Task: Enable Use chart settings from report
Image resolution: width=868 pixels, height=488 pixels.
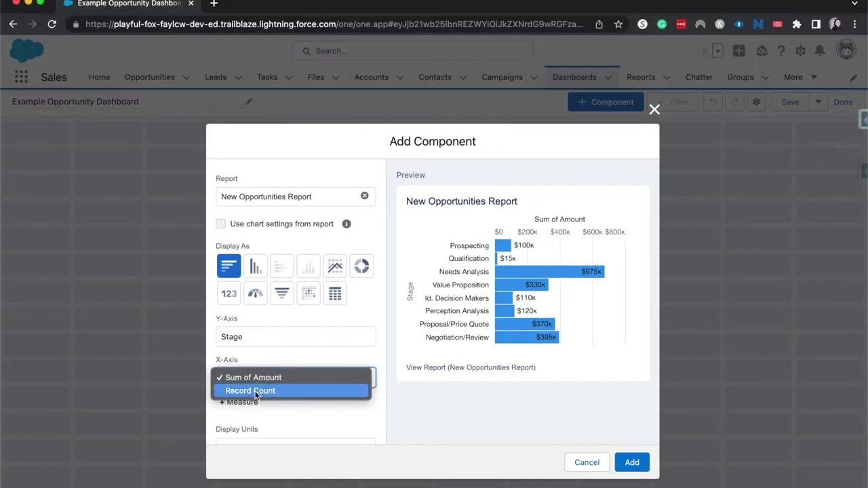Action: tap(220, 224)
